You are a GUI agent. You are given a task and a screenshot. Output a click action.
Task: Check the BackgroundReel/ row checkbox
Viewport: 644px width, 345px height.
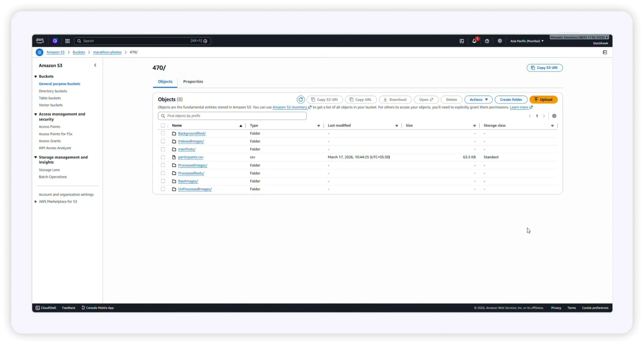pos(163,133)
